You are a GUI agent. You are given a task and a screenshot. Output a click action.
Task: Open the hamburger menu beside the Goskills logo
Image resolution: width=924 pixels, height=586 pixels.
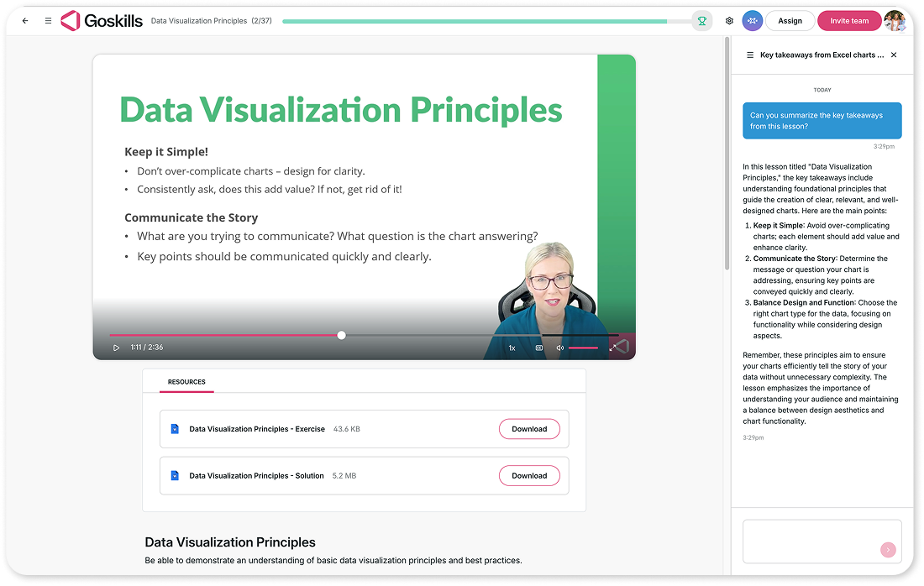tap(49, 21)
